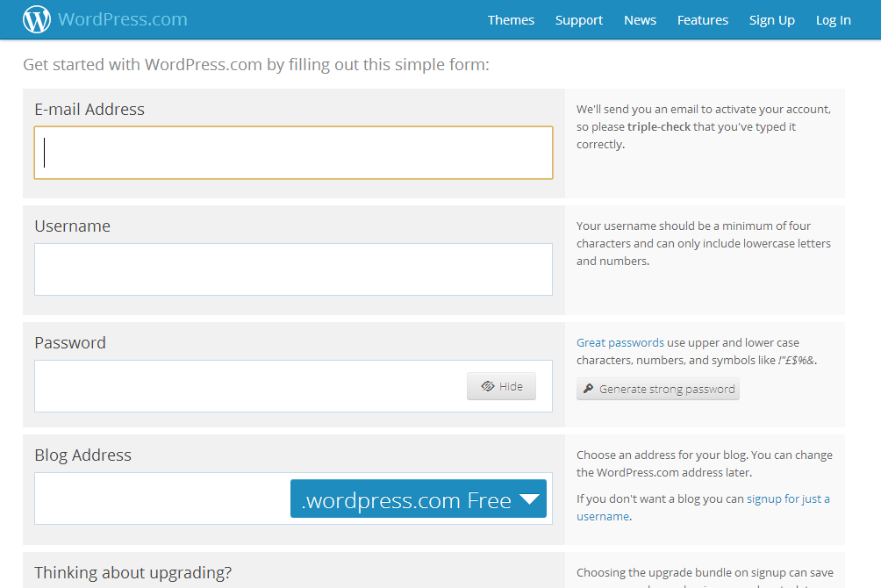Click the Generate strong password button
This screenshot has width=881, height=588.
point(658,389)
